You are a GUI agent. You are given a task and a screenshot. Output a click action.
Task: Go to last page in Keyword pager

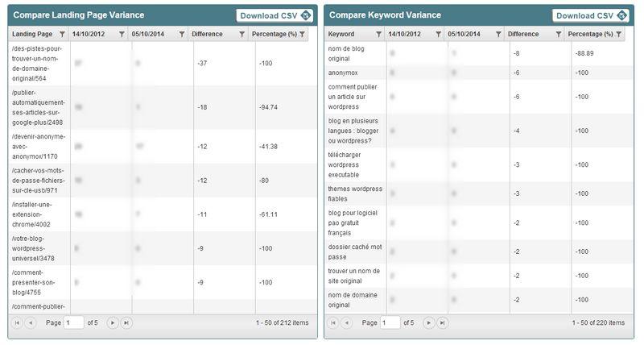coord(442,323)
